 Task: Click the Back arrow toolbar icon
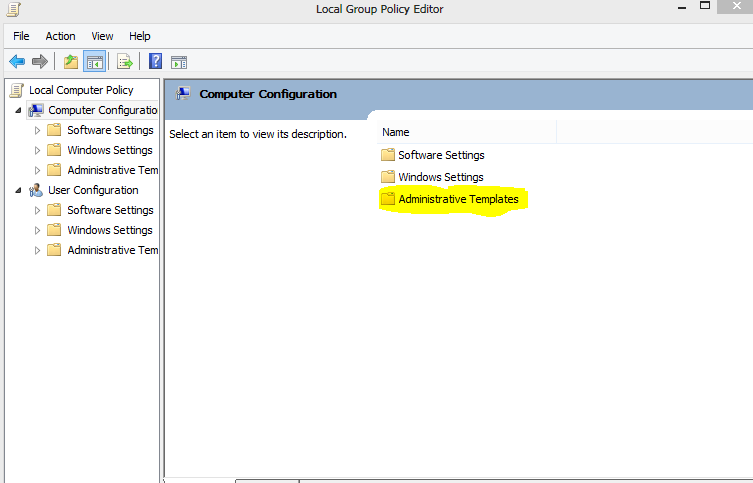17,61
